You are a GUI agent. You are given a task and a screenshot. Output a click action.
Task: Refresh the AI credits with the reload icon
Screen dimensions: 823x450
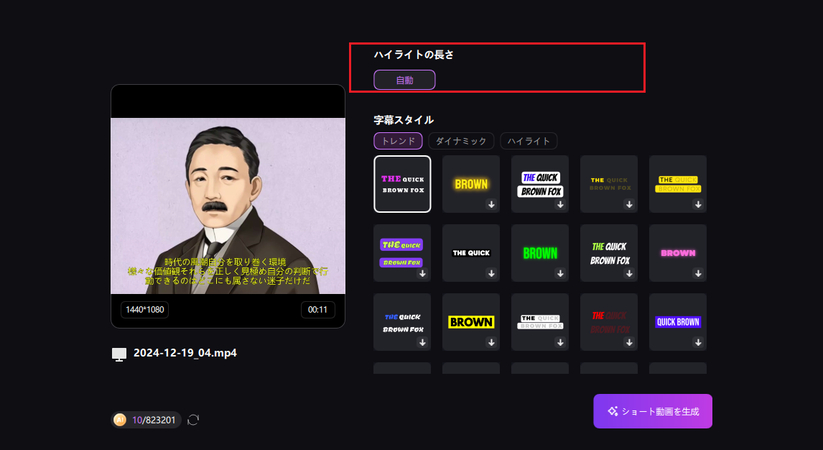coord(193,420)
